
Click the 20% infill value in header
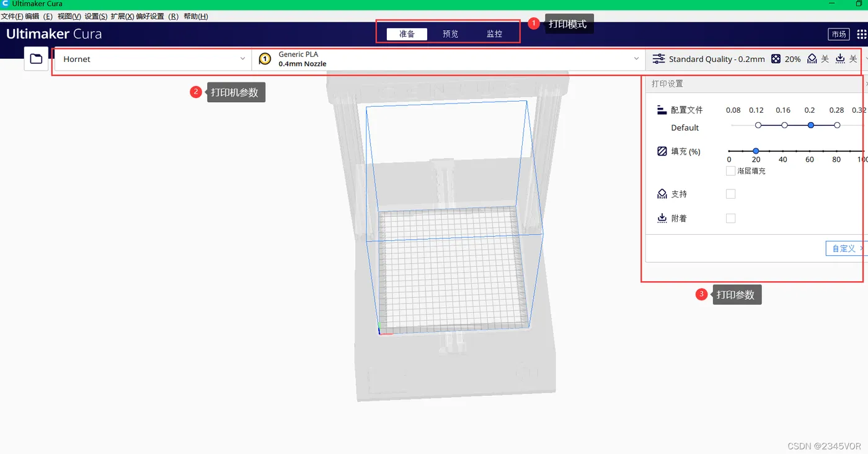(793, 59)
